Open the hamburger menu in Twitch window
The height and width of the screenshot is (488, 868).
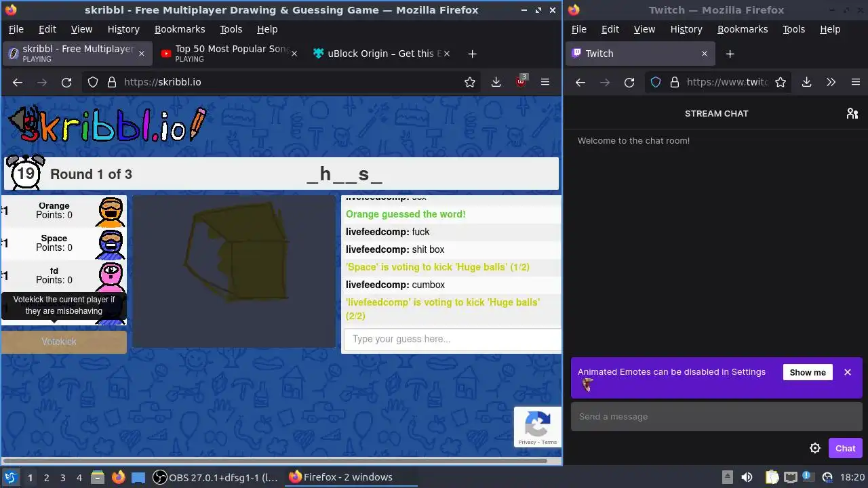(856, 82)
